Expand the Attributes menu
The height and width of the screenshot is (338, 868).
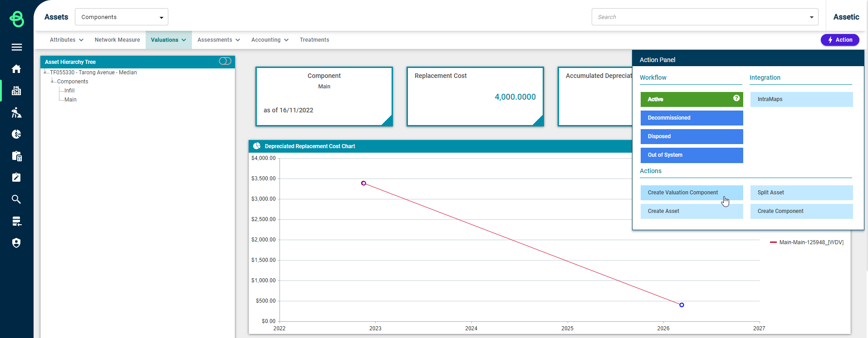tap(66, 40)
